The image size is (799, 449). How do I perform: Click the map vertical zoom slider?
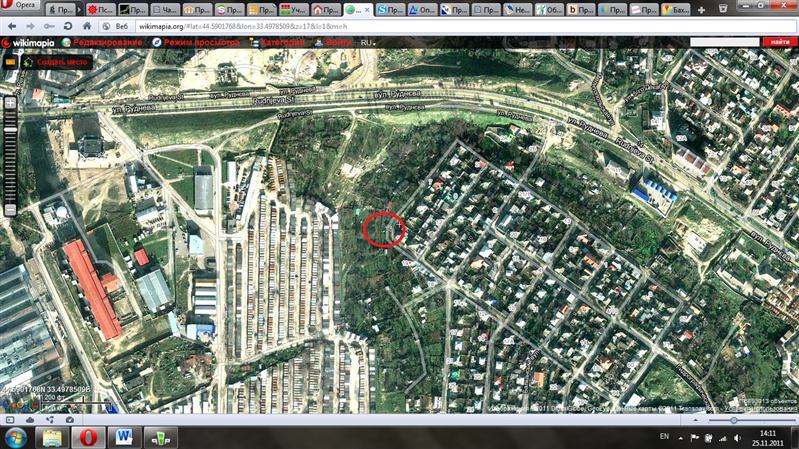[x=10, y=160]
